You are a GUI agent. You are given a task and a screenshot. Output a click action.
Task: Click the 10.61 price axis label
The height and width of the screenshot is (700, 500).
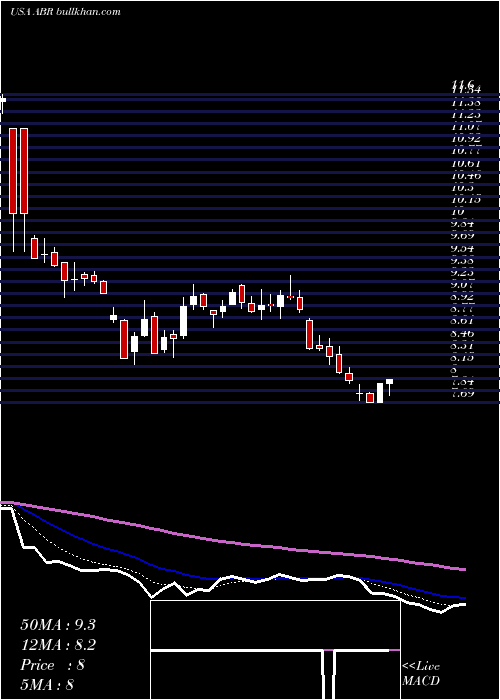pos(467,163)
